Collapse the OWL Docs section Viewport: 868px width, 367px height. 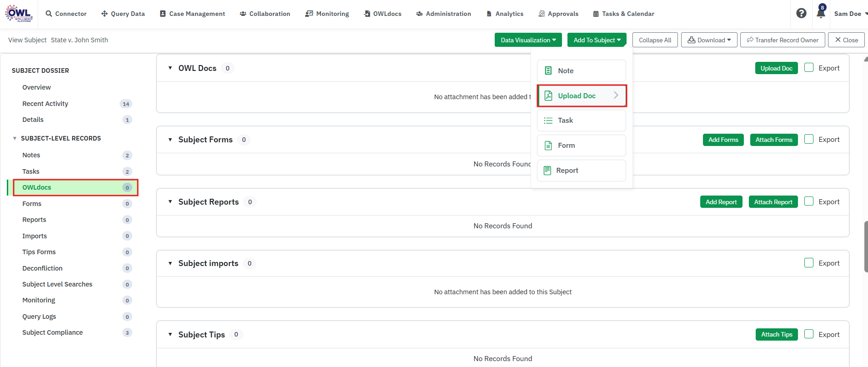(170, 68)
